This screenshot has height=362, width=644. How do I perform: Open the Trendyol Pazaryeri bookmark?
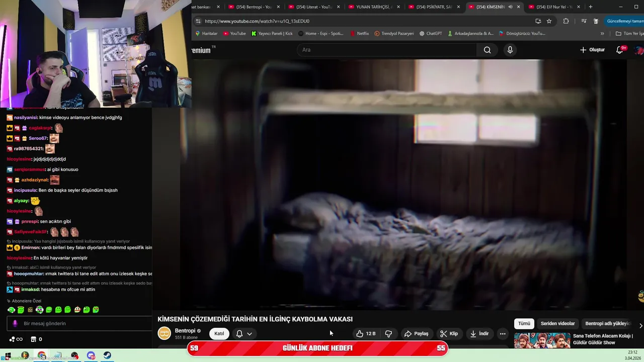pyautogui.click(x=394, y=34)
